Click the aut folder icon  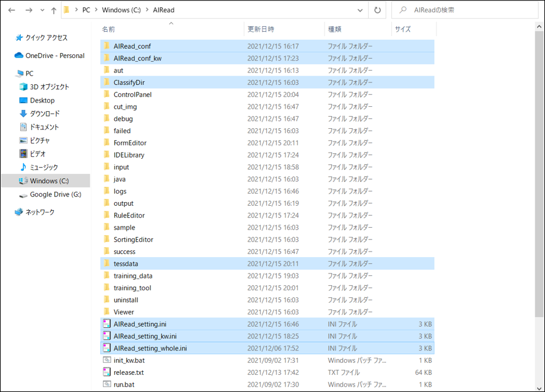[x=107, y=70]
